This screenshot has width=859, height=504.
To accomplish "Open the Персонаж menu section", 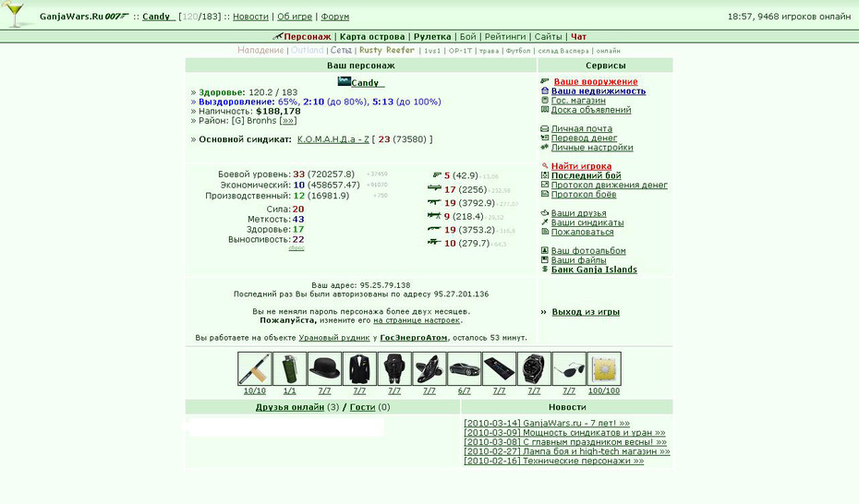I will pyautogui.click(x=308, y=37).
